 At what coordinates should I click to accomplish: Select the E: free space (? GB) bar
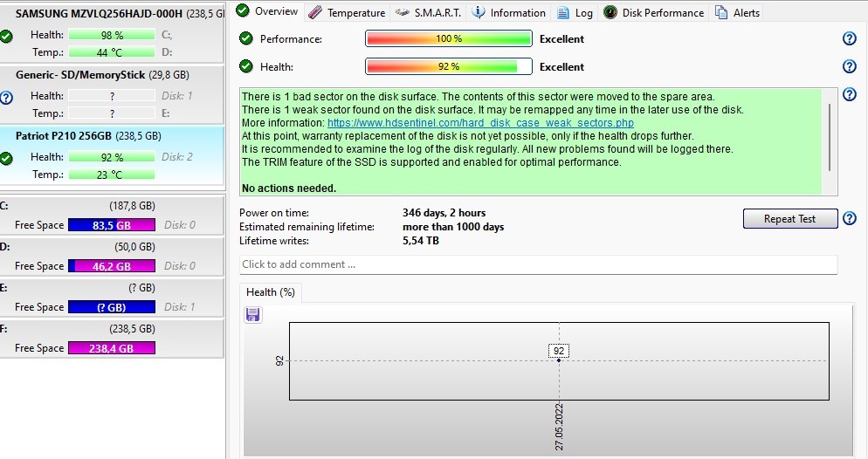click(112, 307)
